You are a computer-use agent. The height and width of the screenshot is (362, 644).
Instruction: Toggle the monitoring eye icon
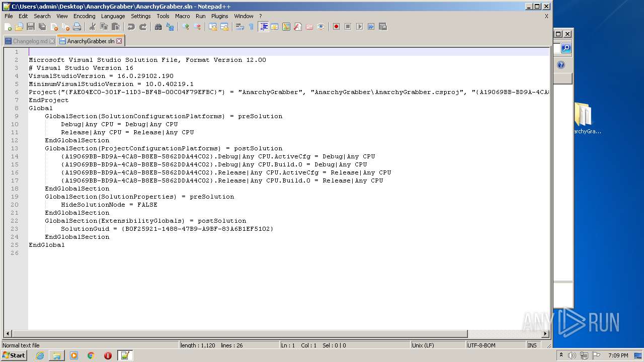click(x=321, y=27)
